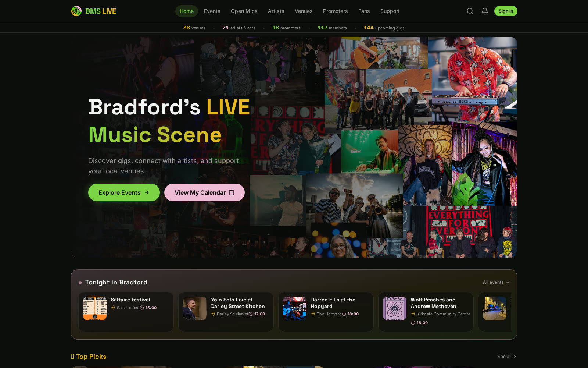Click the View My Calendar button
Image resolution: width=588 pixels, height=368 pixels.
(x=204, y=192)
